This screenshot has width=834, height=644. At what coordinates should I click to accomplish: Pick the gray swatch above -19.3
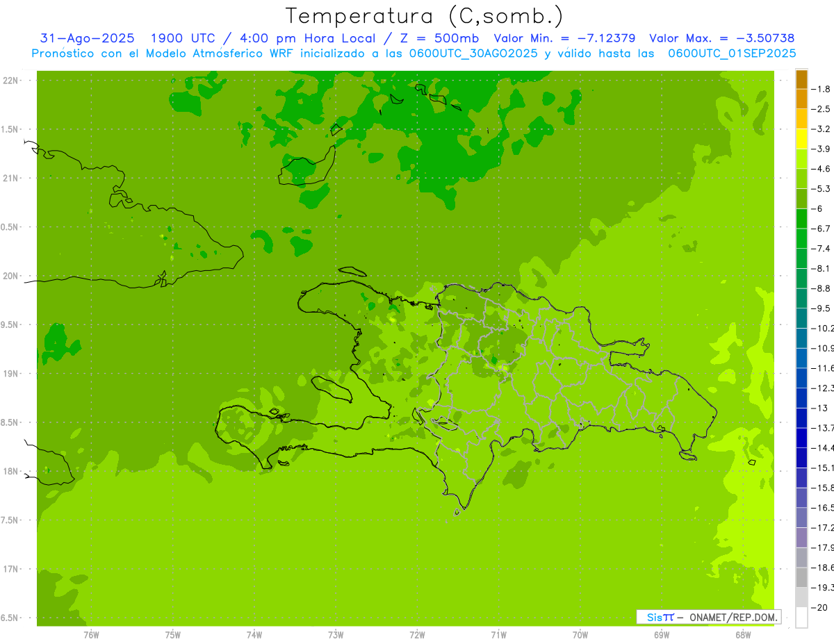coord(801,577)
